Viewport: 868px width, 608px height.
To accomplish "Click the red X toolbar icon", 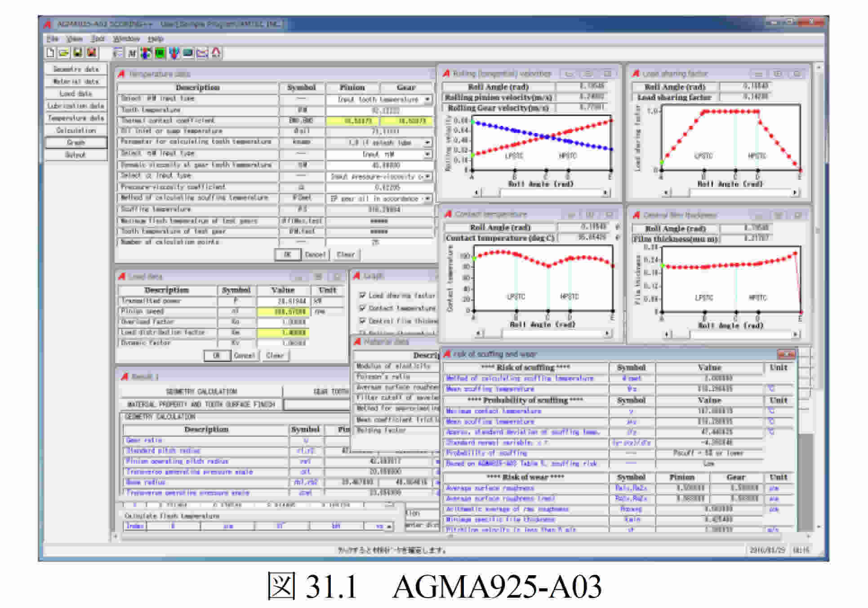I will [x=92, y=53].
